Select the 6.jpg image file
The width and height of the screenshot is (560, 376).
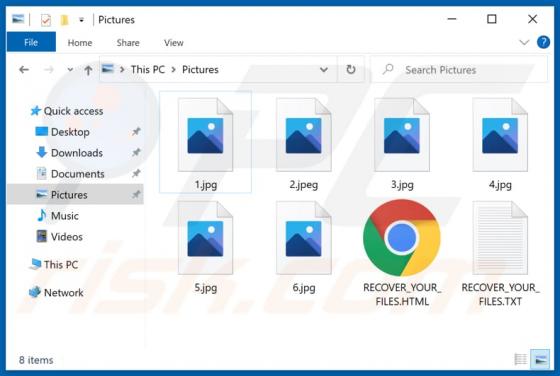pyautogui.click(x=304, y=246)
